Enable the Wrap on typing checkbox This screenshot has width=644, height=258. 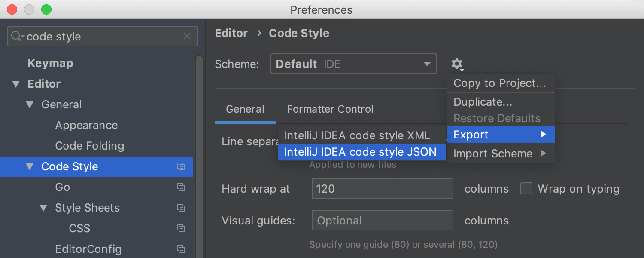526,189
